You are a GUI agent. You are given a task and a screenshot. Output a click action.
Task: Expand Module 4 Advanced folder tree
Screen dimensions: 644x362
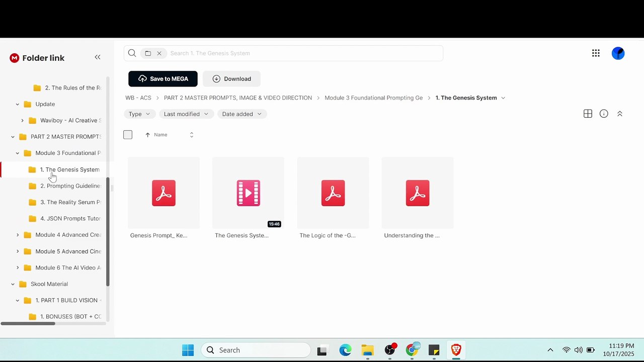coord(18,235)
